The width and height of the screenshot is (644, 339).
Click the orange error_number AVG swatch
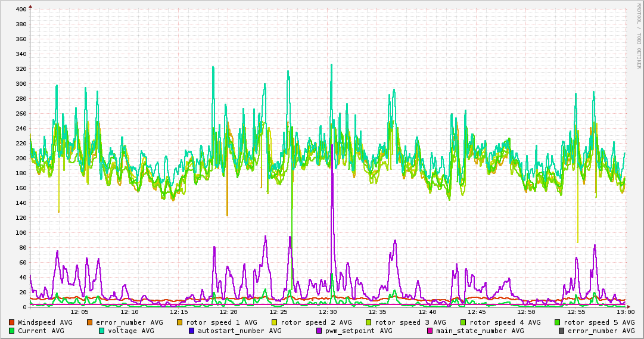tap(89, 322)
